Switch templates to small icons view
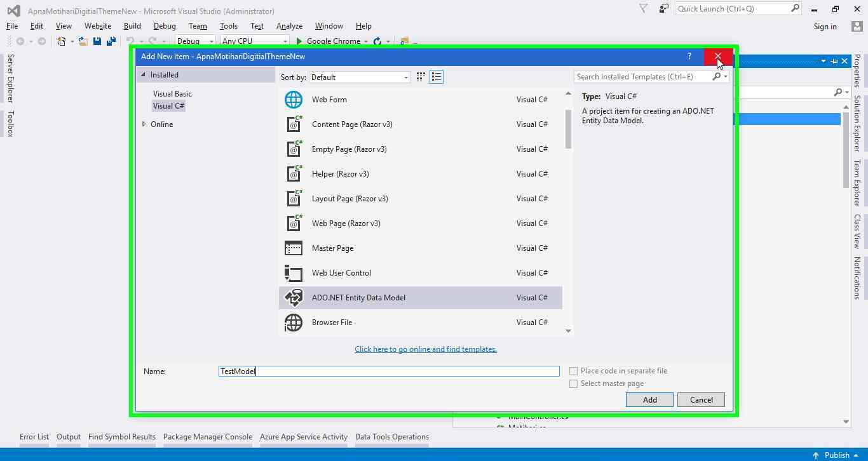868x461 pixels. [421, 77]
